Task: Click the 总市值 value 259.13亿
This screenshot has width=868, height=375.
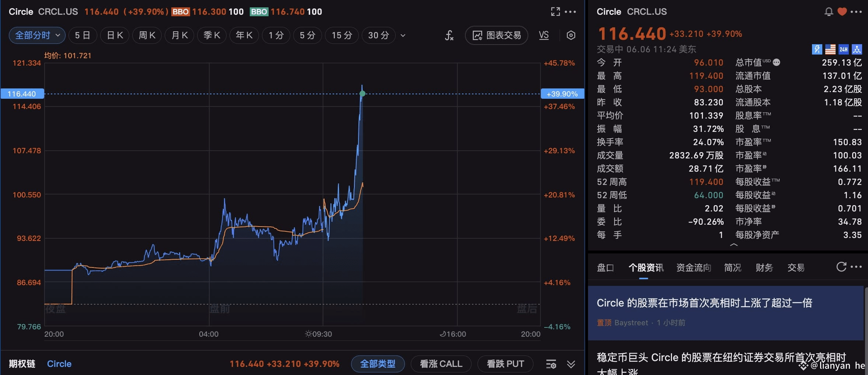Action: [x=842, y=63]
